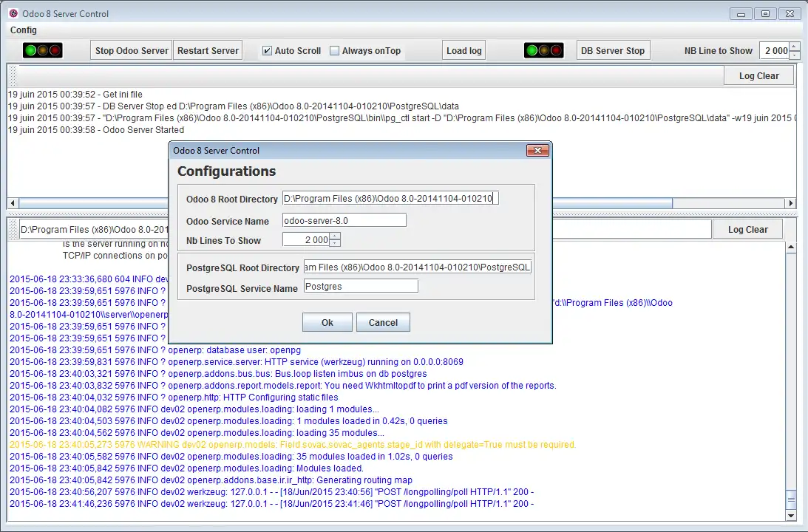Click the Load log button
808x532 pixels.
(x=464, y=50)
